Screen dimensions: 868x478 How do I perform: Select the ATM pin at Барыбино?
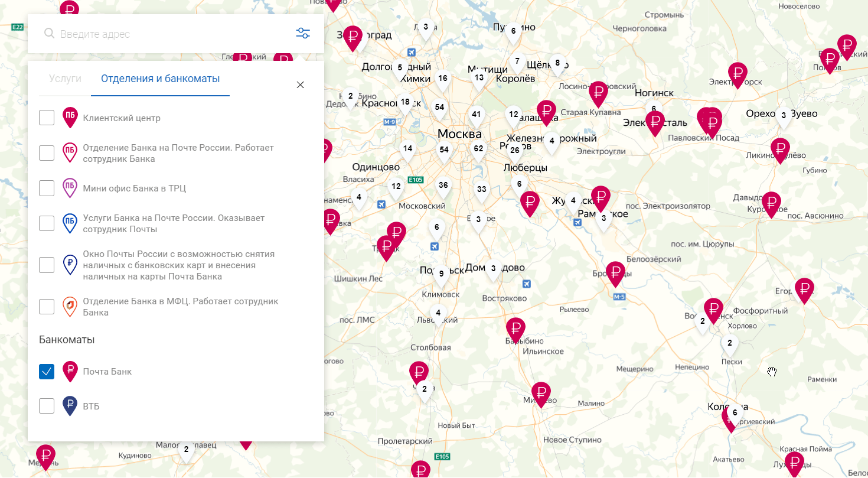pyautogui.click(x=515, y=330)
